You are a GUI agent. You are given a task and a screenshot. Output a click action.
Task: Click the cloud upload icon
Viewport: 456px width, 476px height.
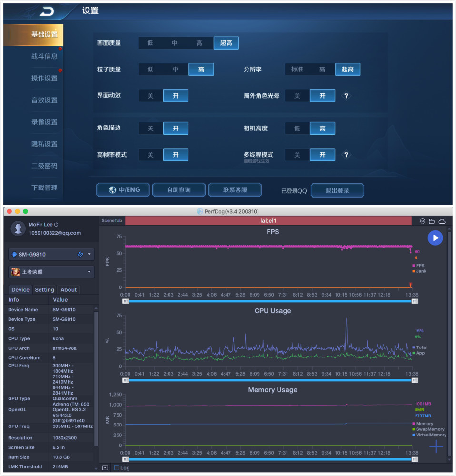442,221
